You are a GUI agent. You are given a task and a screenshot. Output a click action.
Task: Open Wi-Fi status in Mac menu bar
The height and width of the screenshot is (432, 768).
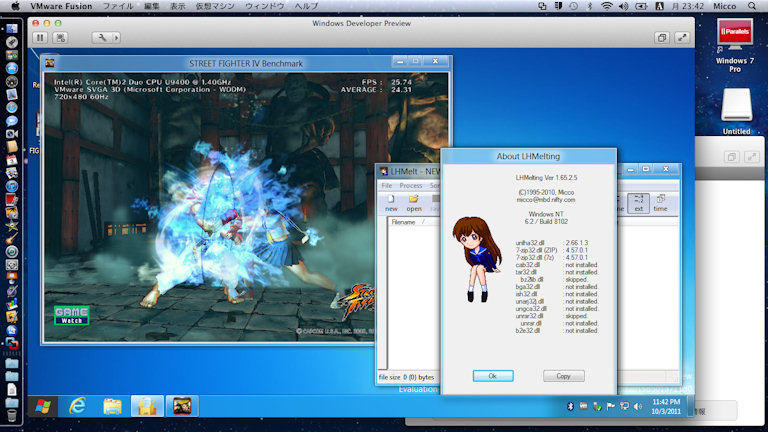pos(606,6)
